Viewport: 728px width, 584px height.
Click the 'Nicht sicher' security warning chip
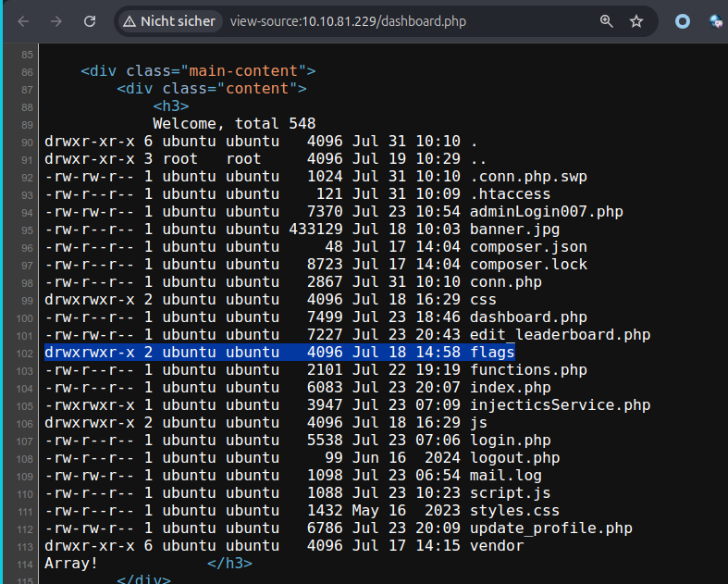tap(169, 20)
